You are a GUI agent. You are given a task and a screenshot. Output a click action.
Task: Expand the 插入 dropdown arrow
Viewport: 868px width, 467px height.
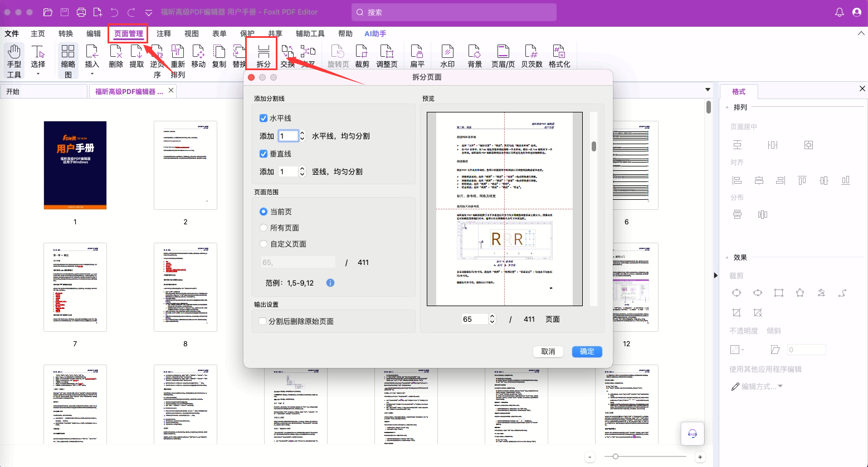[92, 73]
